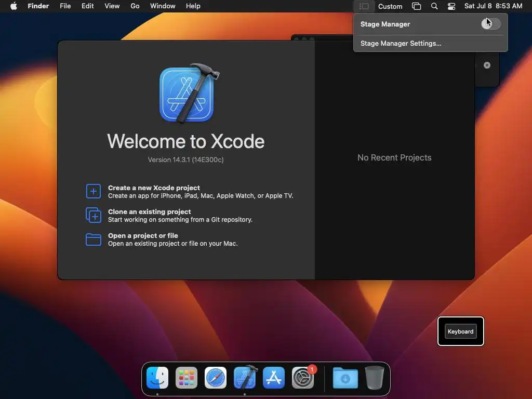Open the Edit menu
532x399 pixels.
(x=87, y=6)
